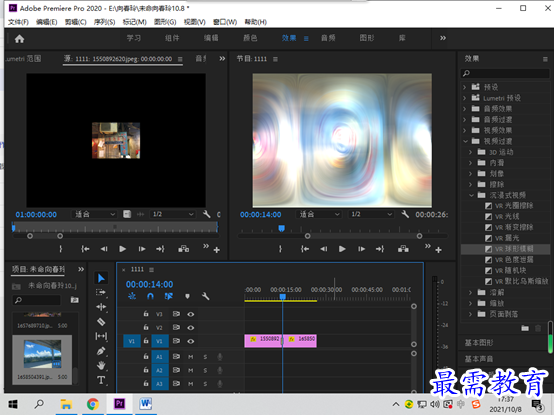Select the Type tool

[101, 380]
